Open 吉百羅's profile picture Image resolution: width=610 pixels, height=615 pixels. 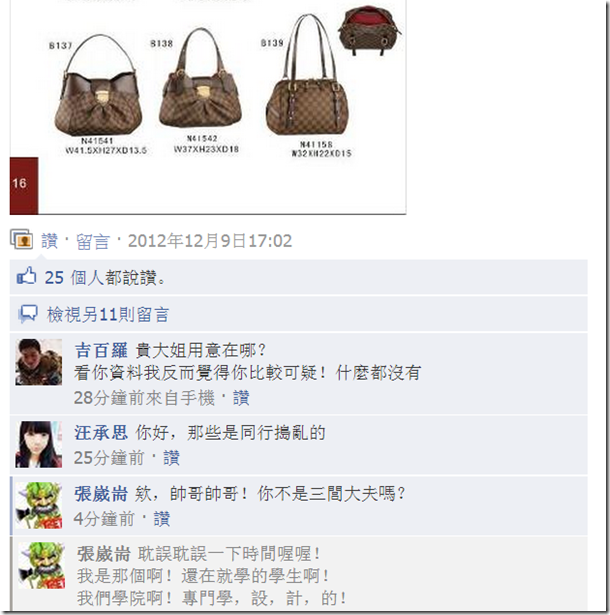[38, 362]
